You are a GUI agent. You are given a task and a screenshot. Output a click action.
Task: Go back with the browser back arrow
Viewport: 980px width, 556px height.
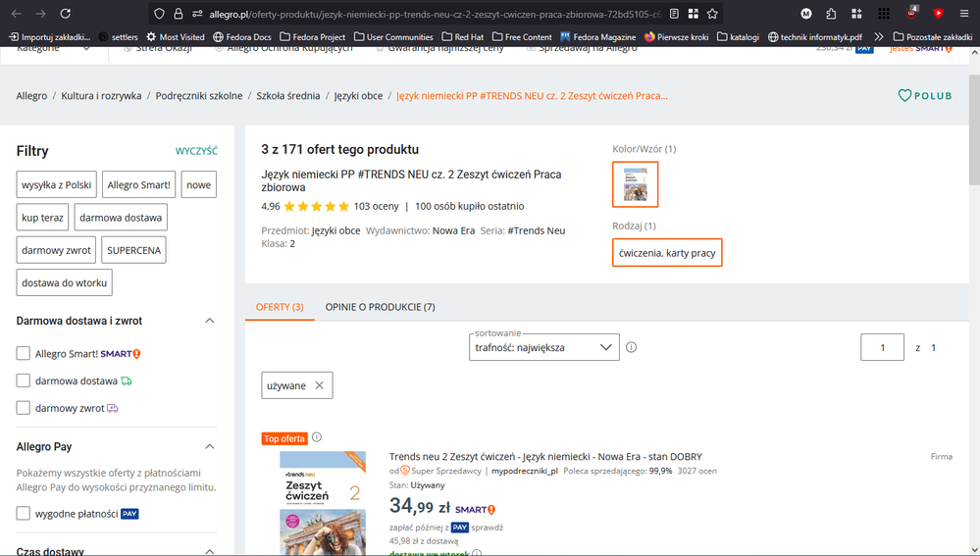pos(17,14)
